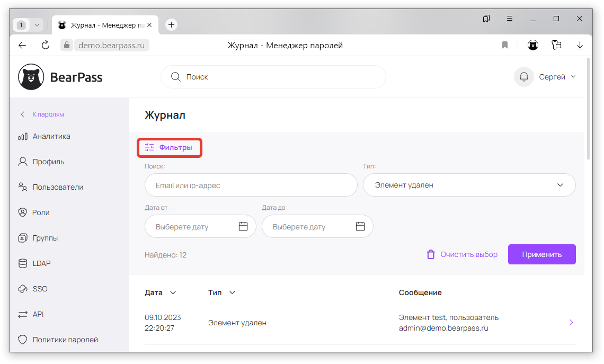Click BearPass extension icon in toolbar
Screen dimensions: 604x364
pyautogui.click(x=532, y=46)
